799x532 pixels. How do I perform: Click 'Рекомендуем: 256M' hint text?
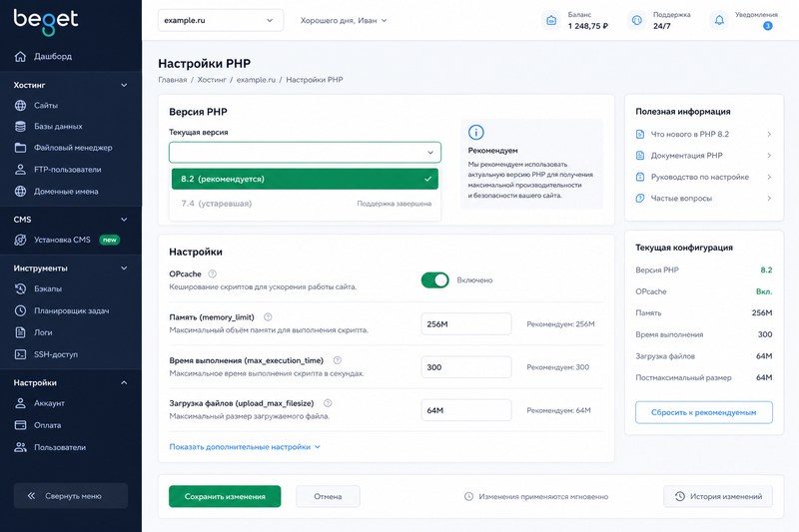coord(560,324)
